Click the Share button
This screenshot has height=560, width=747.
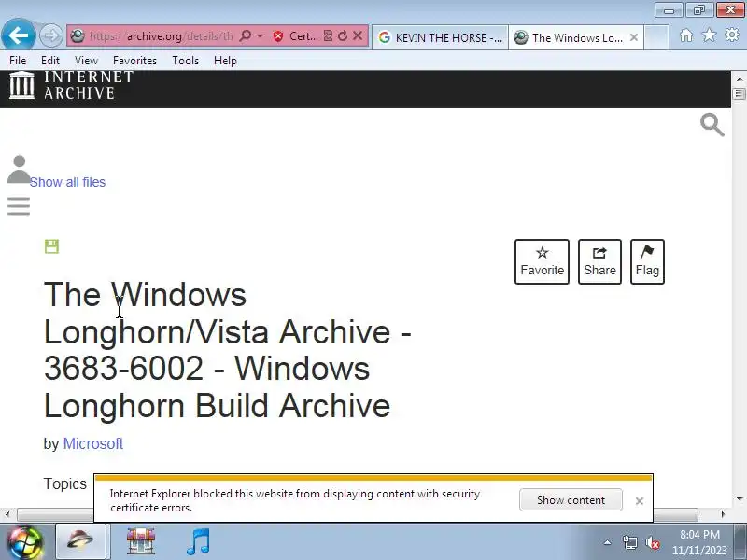[599, 261]
